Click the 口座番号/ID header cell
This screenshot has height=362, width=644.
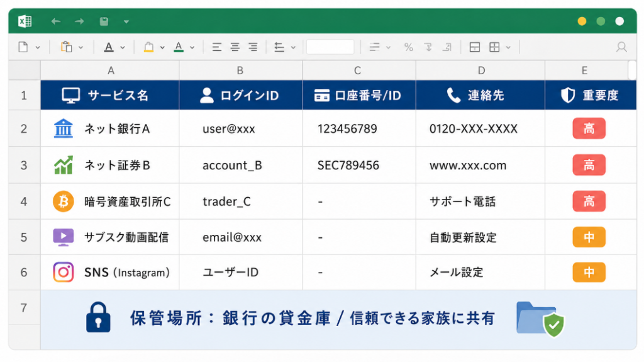(359, 95)
